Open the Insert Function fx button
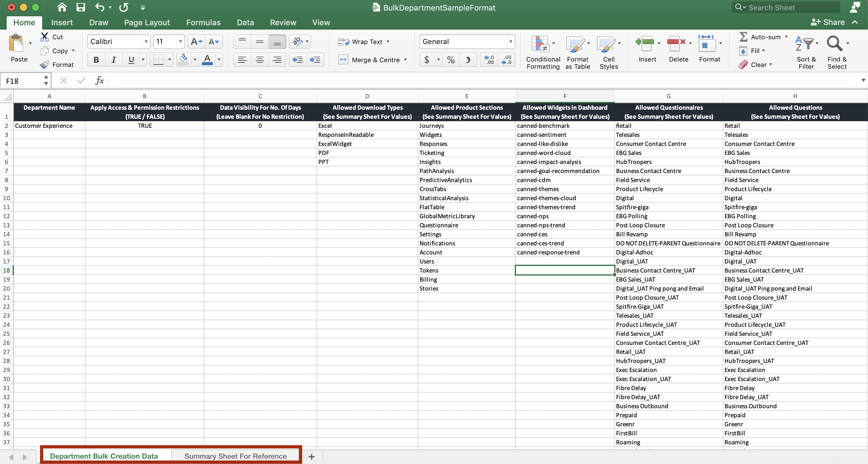Screen dimensions: 868x464 pyautogui.click(x=99, y=80)
